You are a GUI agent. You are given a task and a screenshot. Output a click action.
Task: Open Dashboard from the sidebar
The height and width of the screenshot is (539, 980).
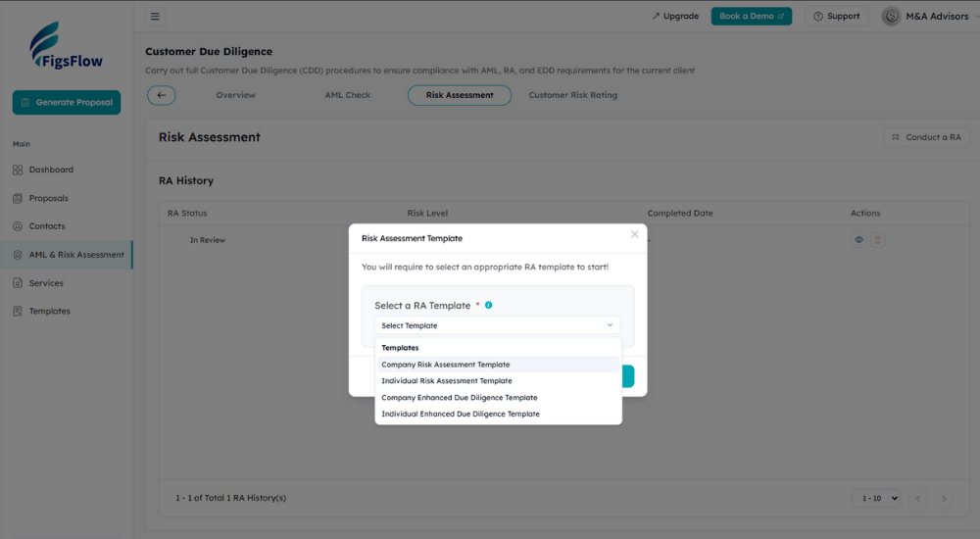51,170
